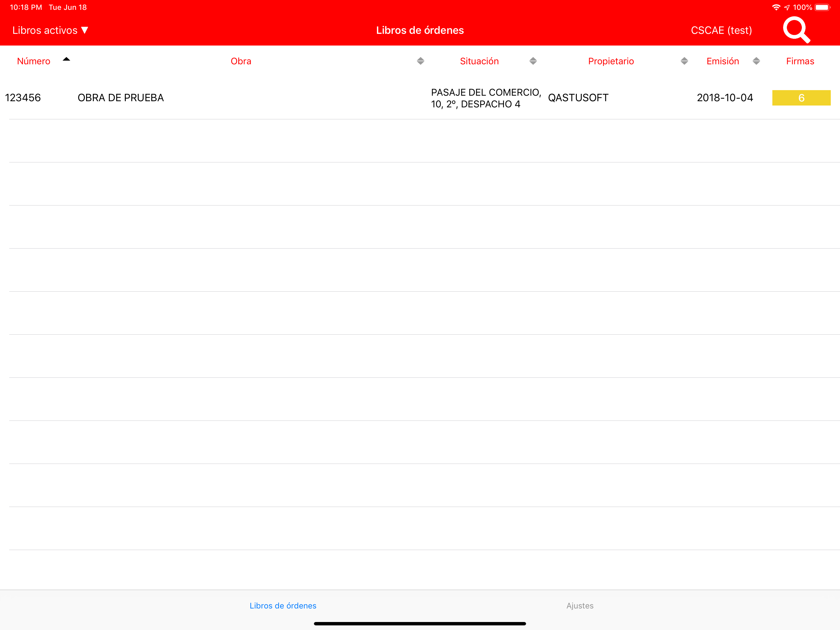Open the search magnifier icon
The height and width of the screenshot is (630, 840).
(x=796, y=30)
